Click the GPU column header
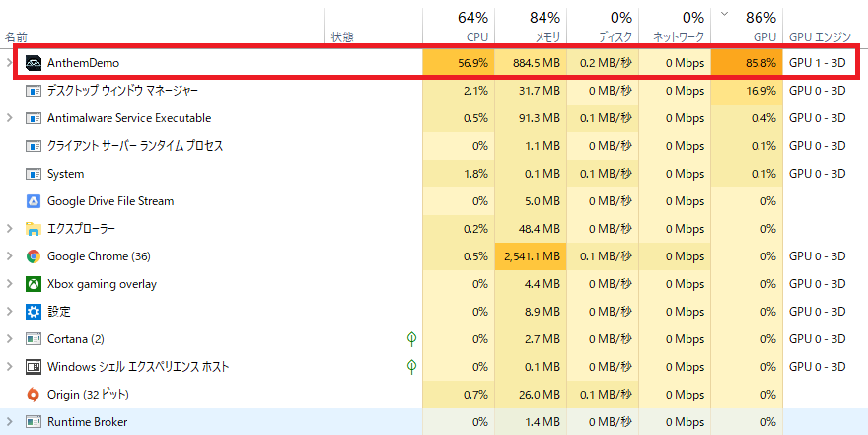This screenshot has width=868, height=435. tap(765, 37)
